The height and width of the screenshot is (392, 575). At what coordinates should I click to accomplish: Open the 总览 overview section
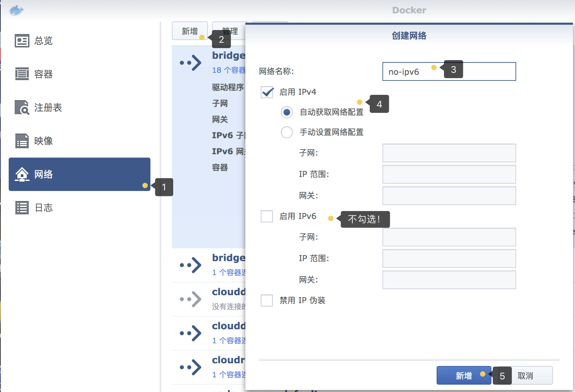80,41
